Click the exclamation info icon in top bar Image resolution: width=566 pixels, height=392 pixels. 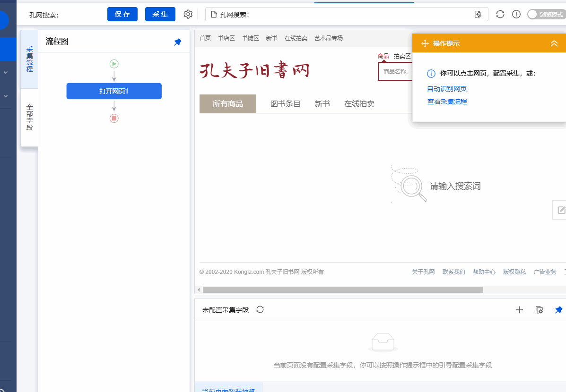pos(516,15)
